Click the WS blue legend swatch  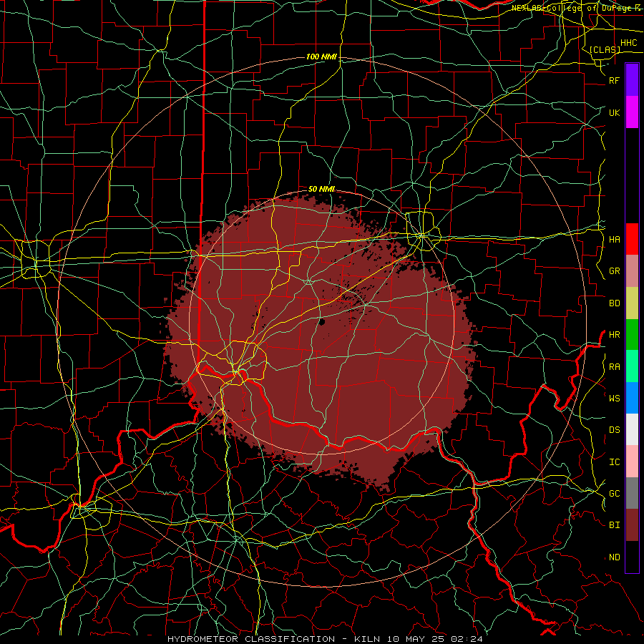coord(632,398)
